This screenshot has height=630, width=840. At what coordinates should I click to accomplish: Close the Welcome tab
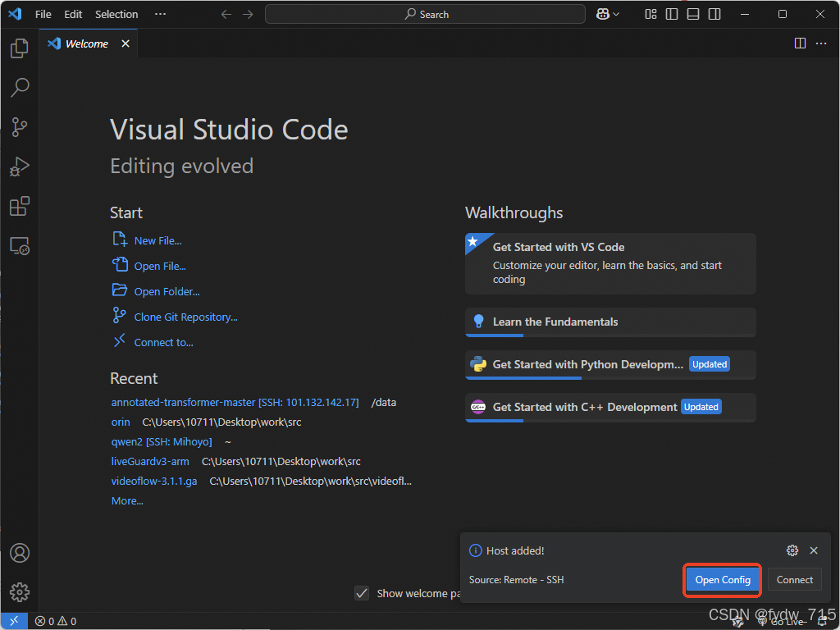tap(126, 44)
